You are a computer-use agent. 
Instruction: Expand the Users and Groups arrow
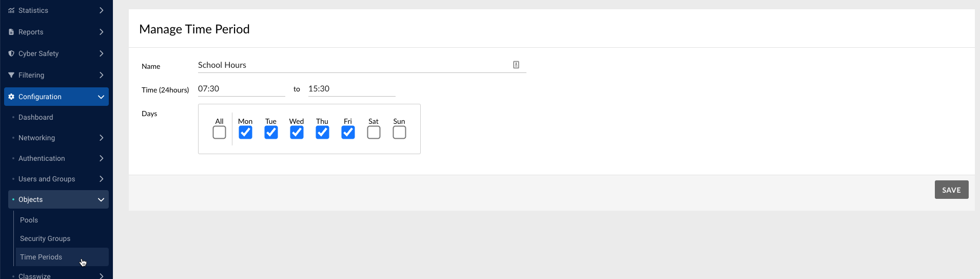101,179
